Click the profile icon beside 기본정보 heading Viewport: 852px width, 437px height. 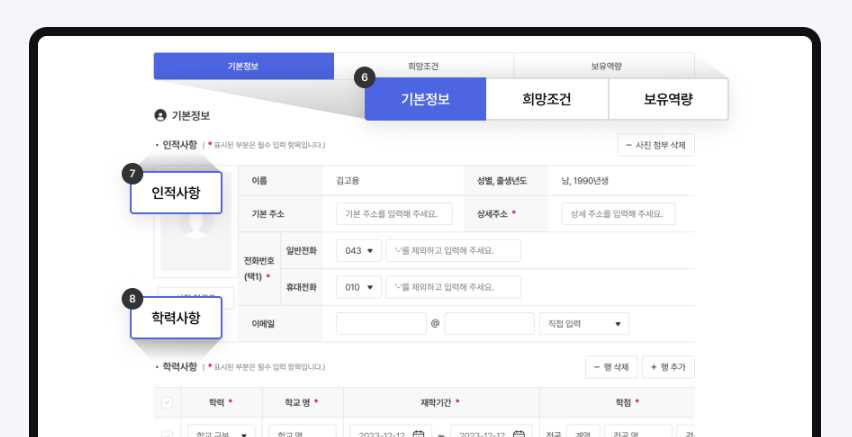click(160, 115)
